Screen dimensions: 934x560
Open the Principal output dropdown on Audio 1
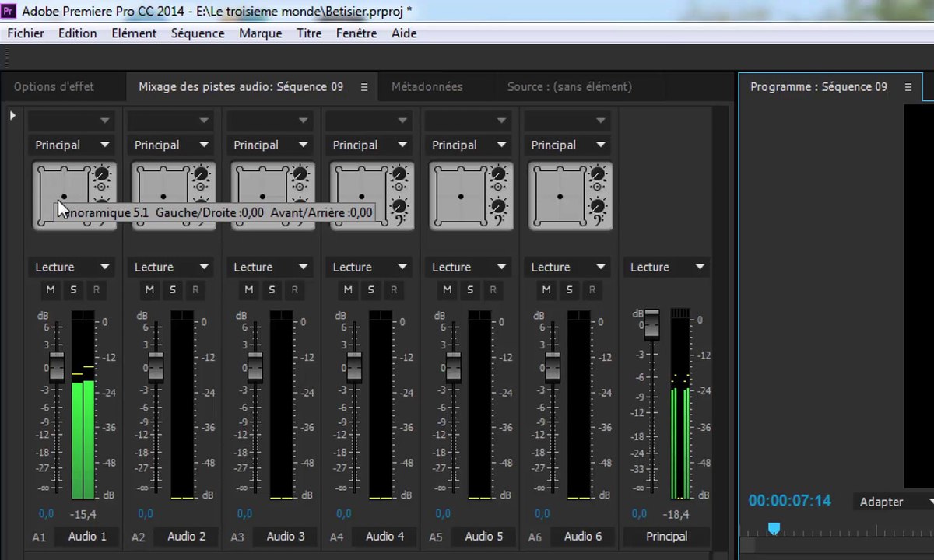coord(72,145)
